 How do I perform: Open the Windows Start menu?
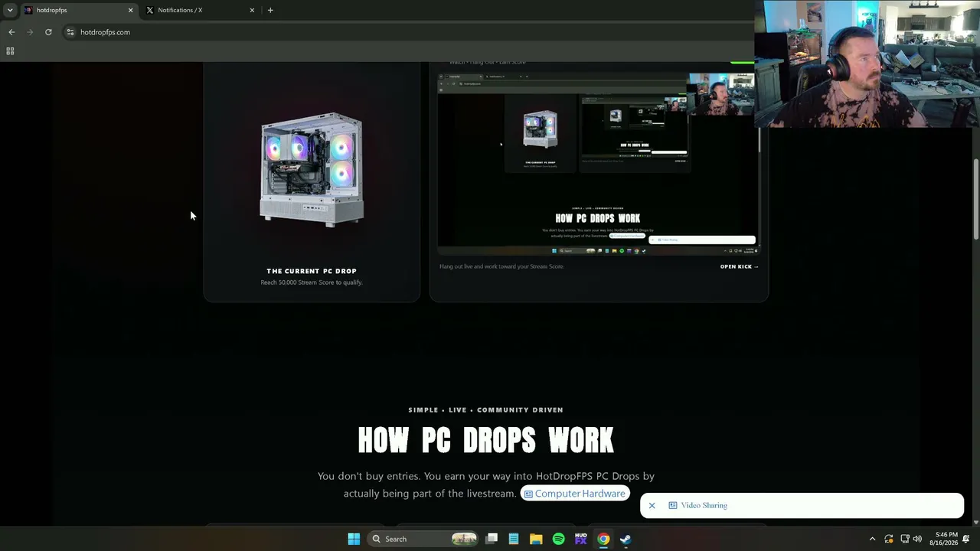354,539
